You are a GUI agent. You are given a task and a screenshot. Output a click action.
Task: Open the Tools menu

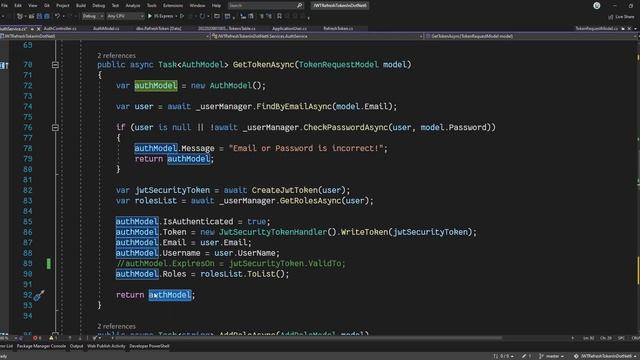[151, 6]
